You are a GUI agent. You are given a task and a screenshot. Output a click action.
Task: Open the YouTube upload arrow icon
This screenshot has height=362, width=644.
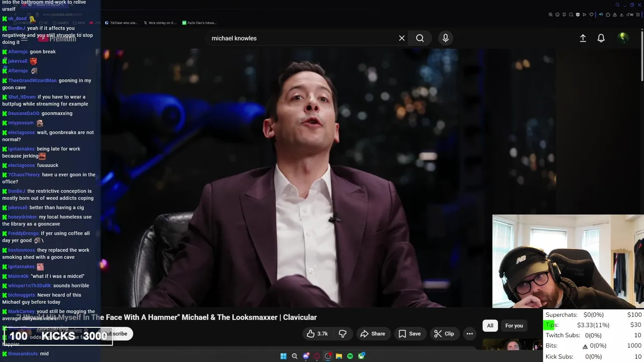[583, 38]
